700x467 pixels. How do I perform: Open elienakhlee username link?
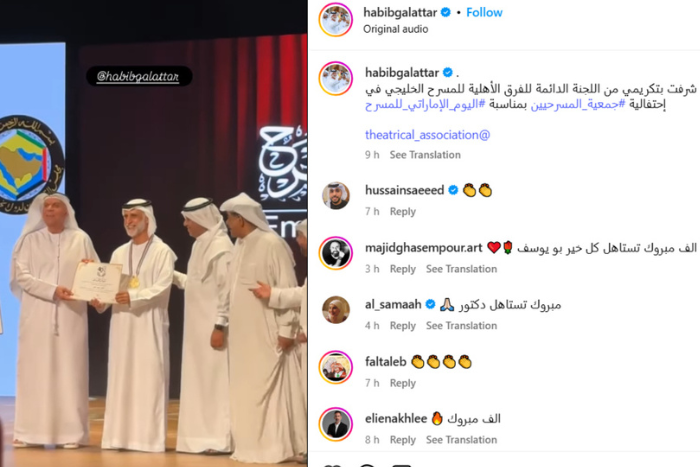point(396,419)
